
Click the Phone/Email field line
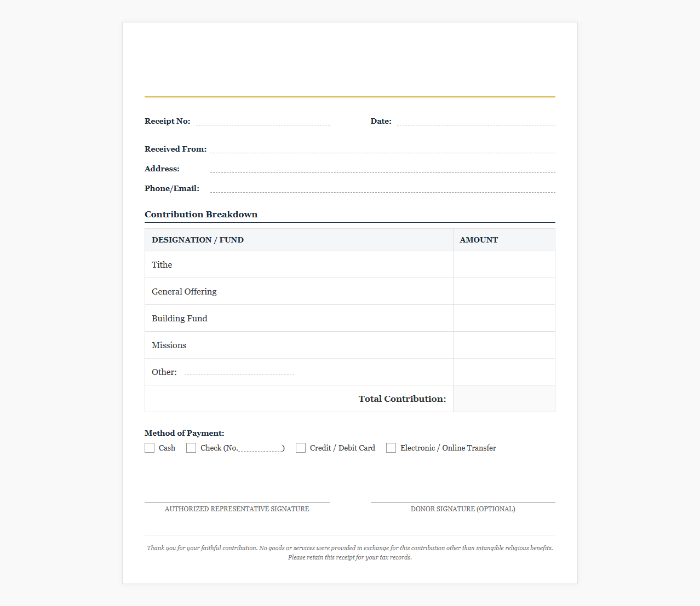[x=383, y=188]
